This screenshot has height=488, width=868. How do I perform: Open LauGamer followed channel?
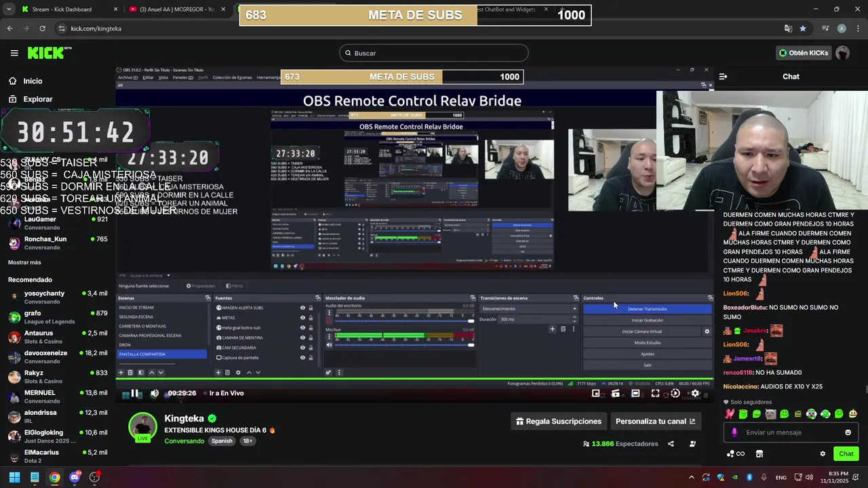pos(58,223)
